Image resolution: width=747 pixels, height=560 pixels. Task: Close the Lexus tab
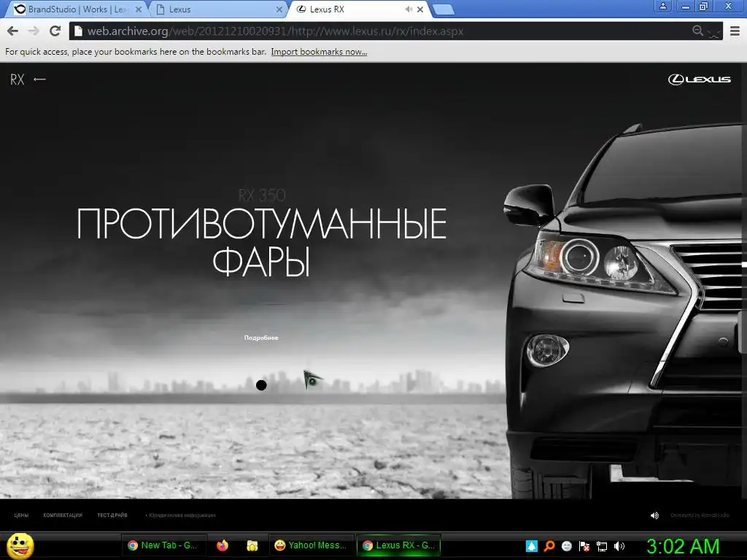pyautogui.click(x=279, y=9)
